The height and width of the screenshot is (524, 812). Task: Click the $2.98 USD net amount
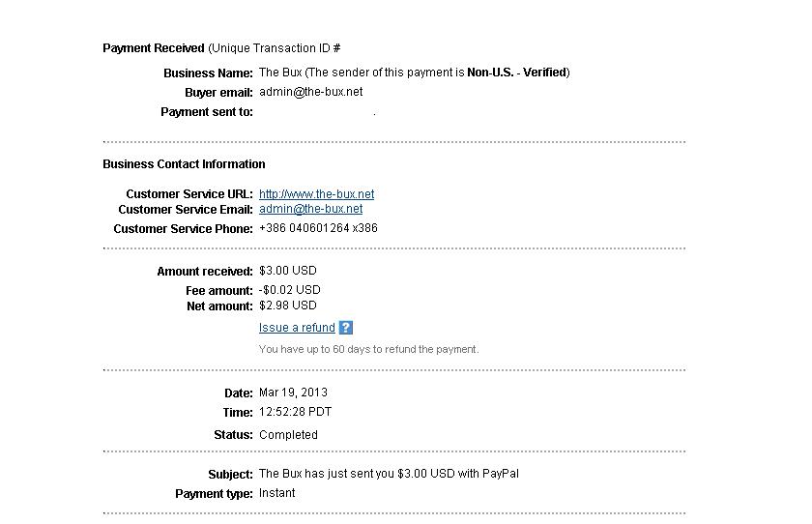coord(287,306)
